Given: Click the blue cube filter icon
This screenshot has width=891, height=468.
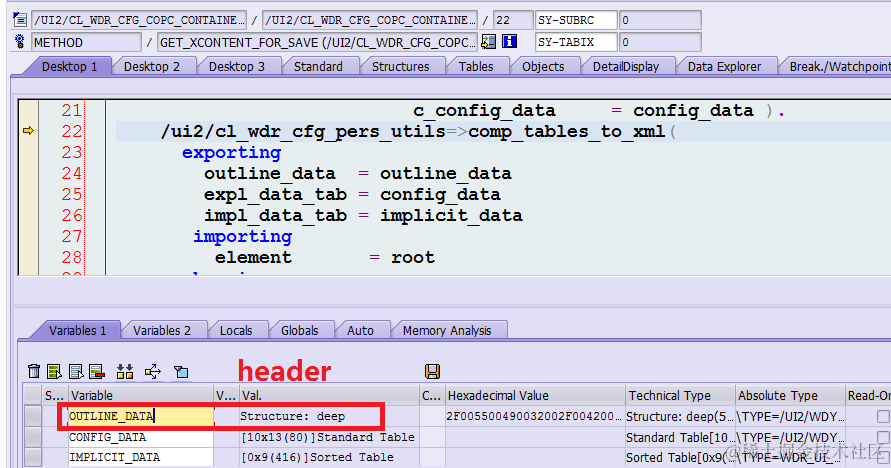Looking at the screenshot, I should click(181, 372).
